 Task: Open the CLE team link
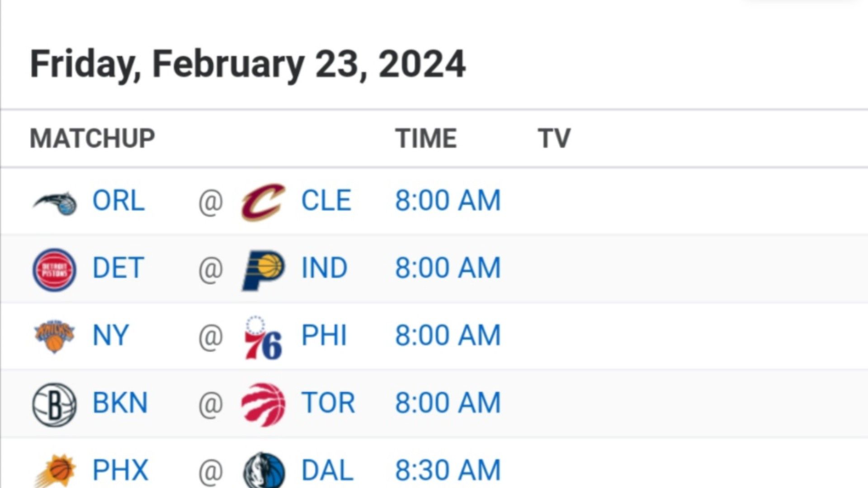tap(326, 200)
